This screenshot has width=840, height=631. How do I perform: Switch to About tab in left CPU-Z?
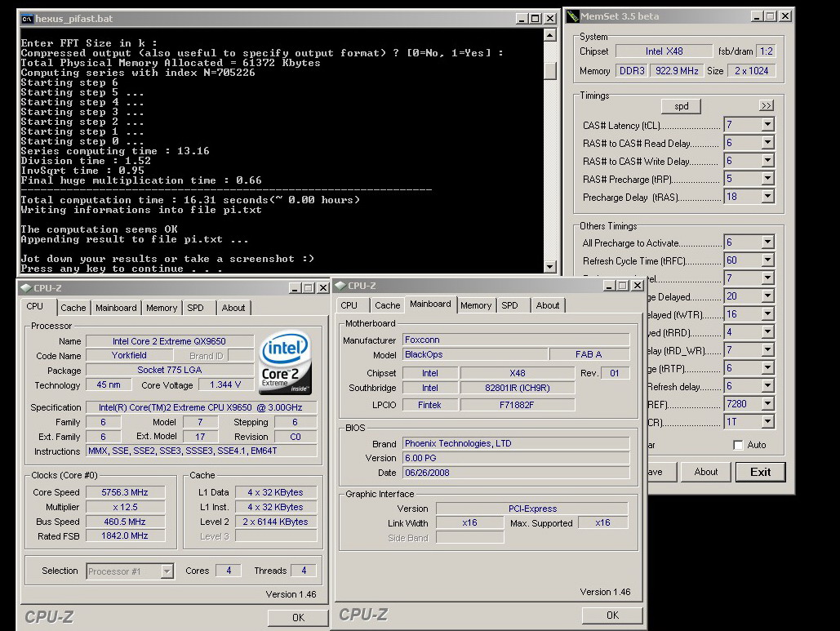coord(233,308)
